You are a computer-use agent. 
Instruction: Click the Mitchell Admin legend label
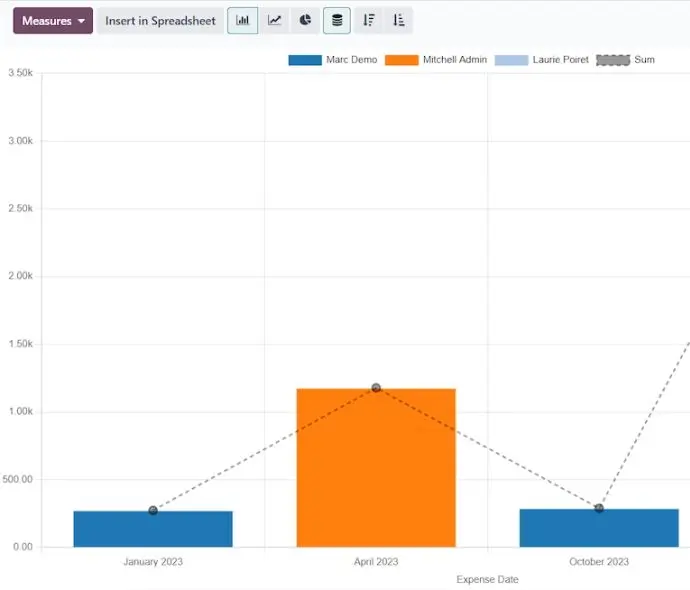tap(455, 60)
